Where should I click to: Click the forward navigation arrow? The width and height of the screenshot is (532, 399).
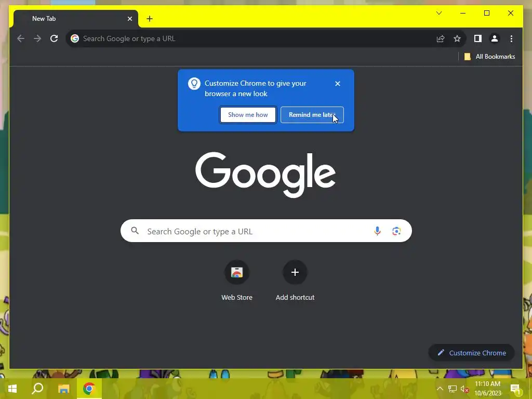[x=37, y=38]
